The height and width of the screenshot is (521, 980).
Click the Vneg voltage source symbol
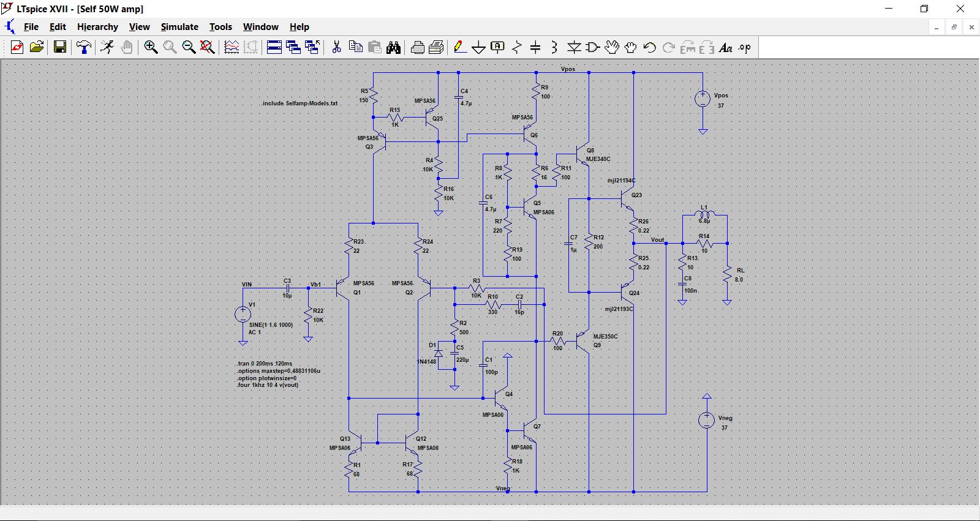(707, 420)
